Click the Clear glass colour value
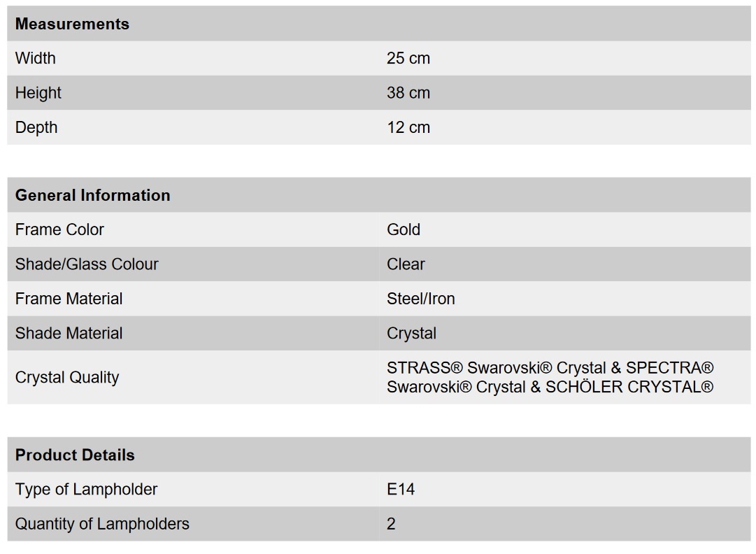Viewport: 756px width, 554px height. [406, 264]
